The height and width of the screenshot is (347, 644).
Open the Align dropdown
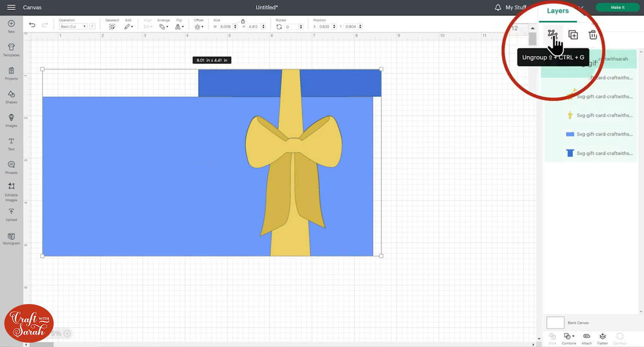pyautogui.click(x=148, y=27)
